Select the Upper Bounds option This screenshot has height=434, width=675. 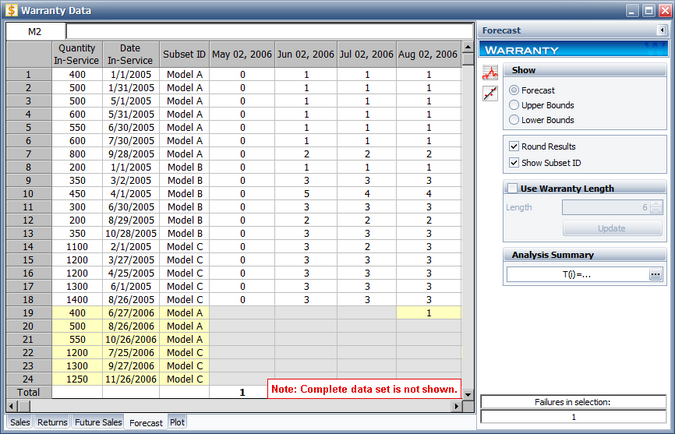(x=515, y=105)
